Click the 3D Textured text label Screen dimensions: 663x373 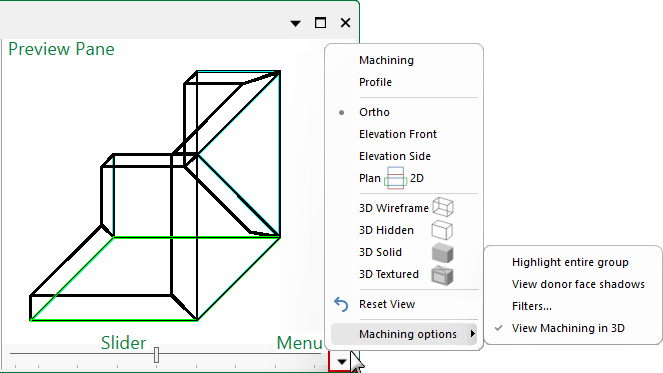click(x=389, y=274)
